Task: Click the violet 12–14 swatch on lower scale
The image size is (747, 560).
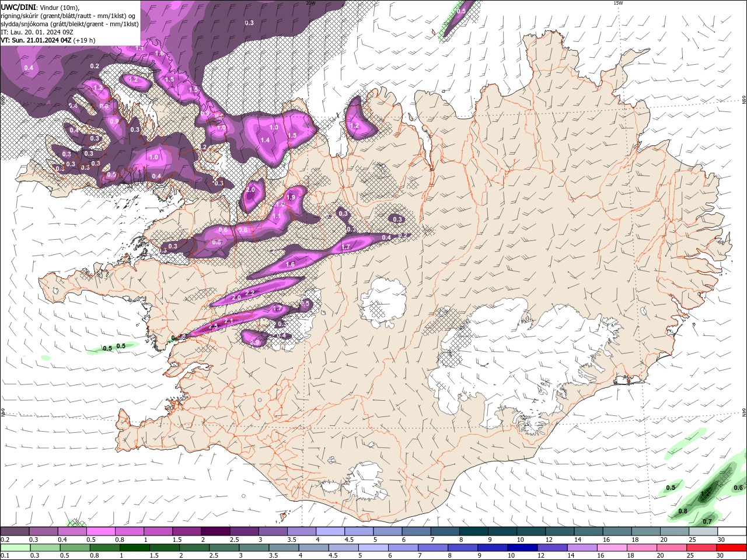Action: click(552, 548)
